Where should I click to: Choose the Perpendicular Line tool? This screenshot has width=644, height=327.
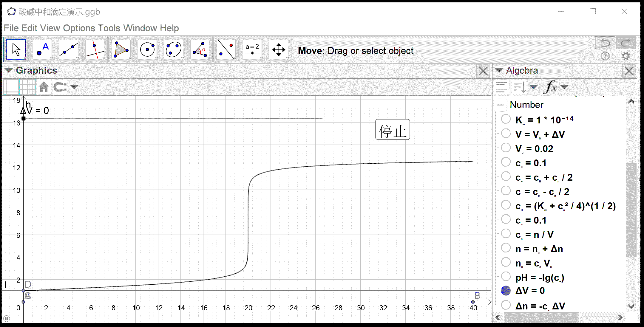point(95,49)
